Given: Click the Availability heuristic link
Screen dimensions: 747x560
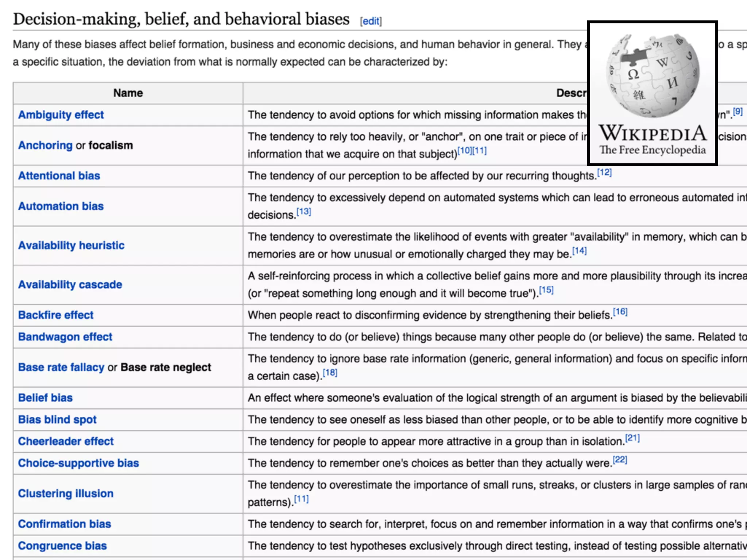Looking at the screenshot, I should [71, 245].
